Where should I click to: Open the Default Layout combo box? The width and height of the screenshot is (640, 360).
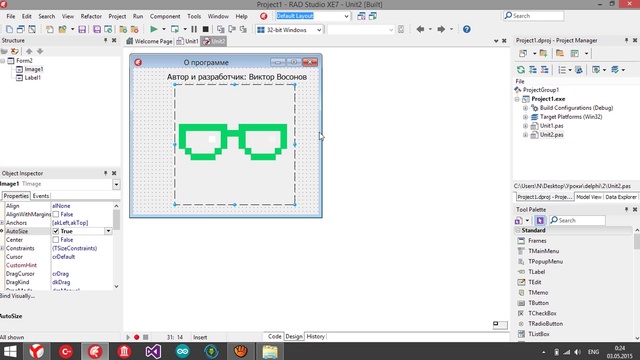(313, 16)
